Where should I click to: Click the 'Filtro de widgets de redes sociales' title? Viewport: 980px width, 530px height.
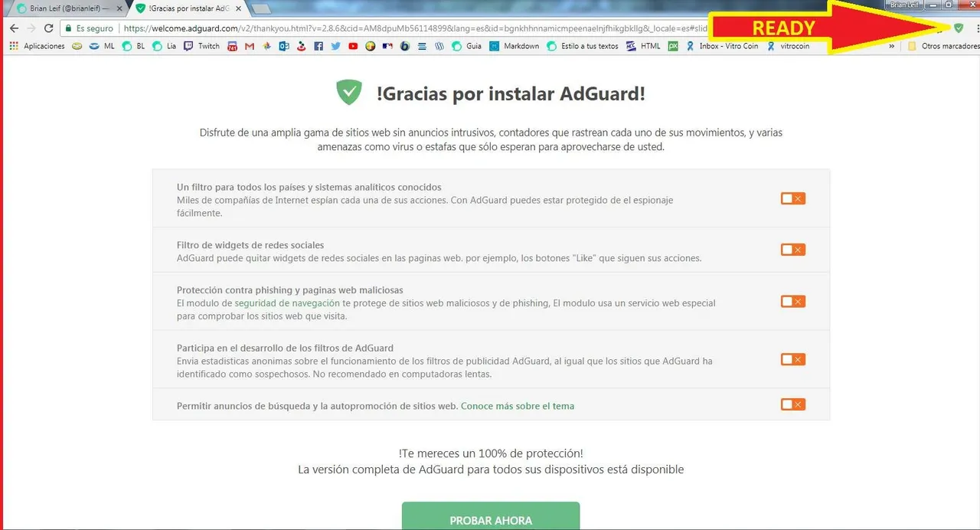(x=250, y=245)
